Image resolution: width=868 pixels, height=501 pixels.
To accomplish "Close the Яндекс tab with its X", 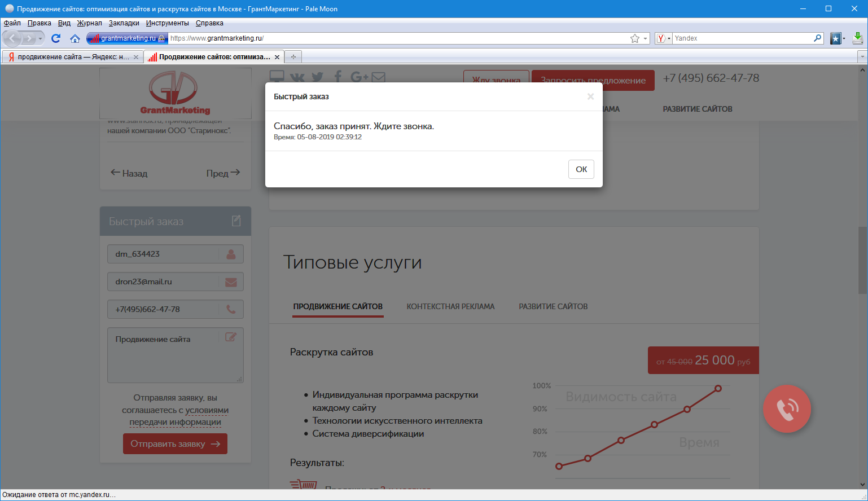I will 135,57.
